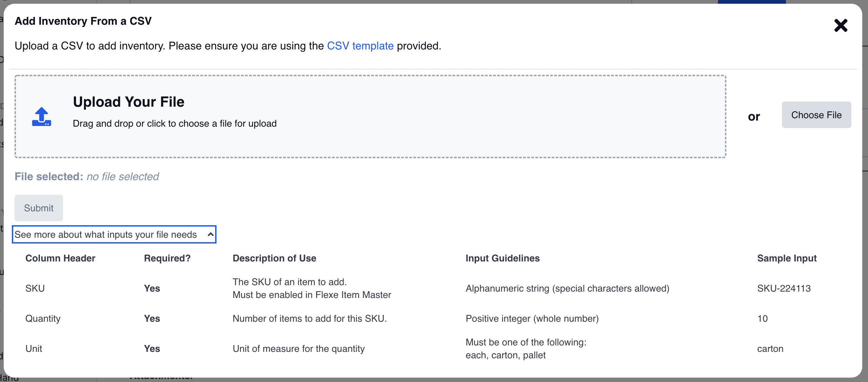Click 'each, carton, pallet' guideline text

tap(506, 355)
